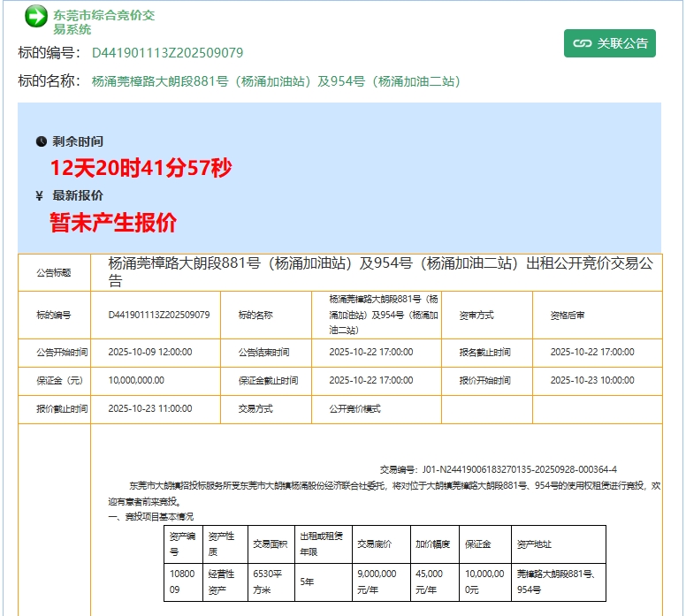686x616 pixels.
Task: Click the 保证金 value 10,000,000.00 cell
Action: (x=136, y=380)
